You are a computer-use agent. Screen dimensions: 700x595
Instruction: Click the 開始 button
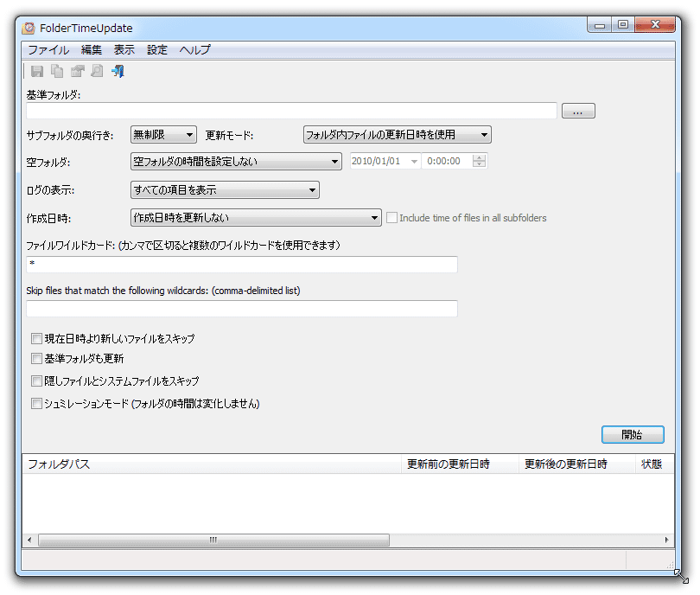[633, 435]
